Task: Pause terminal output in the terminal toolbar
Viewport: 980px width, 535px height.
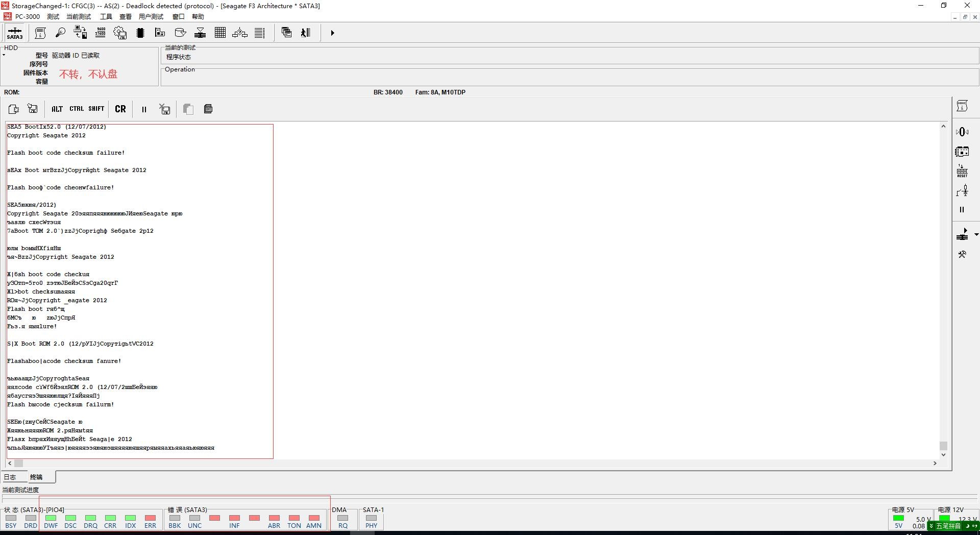Action: pos(144,109)
